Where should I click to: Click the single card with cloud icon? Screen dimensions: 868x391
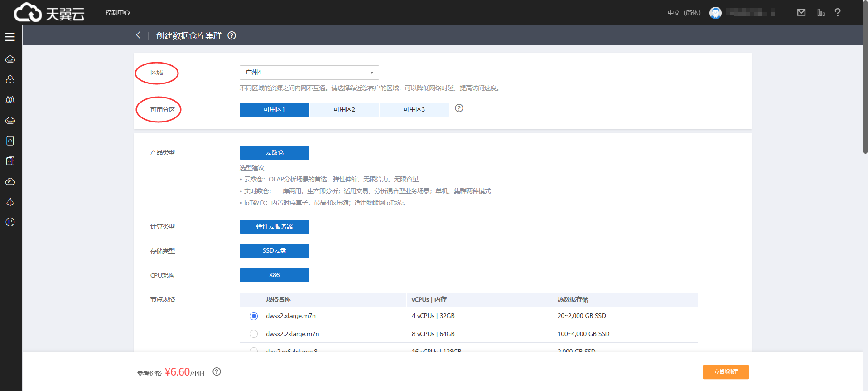(10, 141)
